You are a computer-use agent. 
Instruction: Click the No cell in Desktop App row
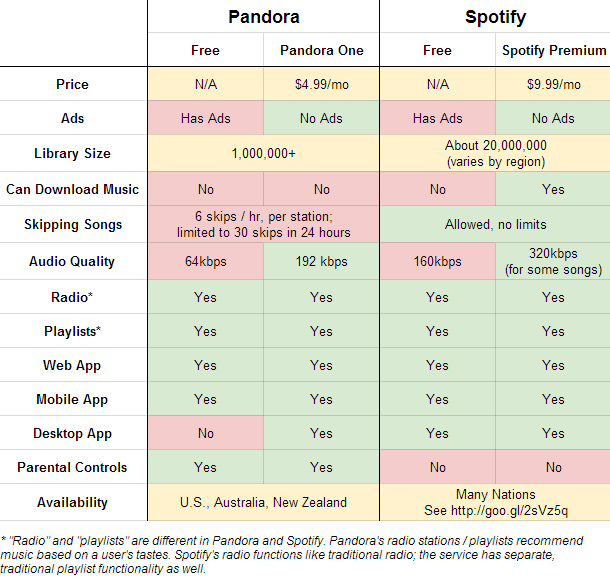click(x=205, y=433)
